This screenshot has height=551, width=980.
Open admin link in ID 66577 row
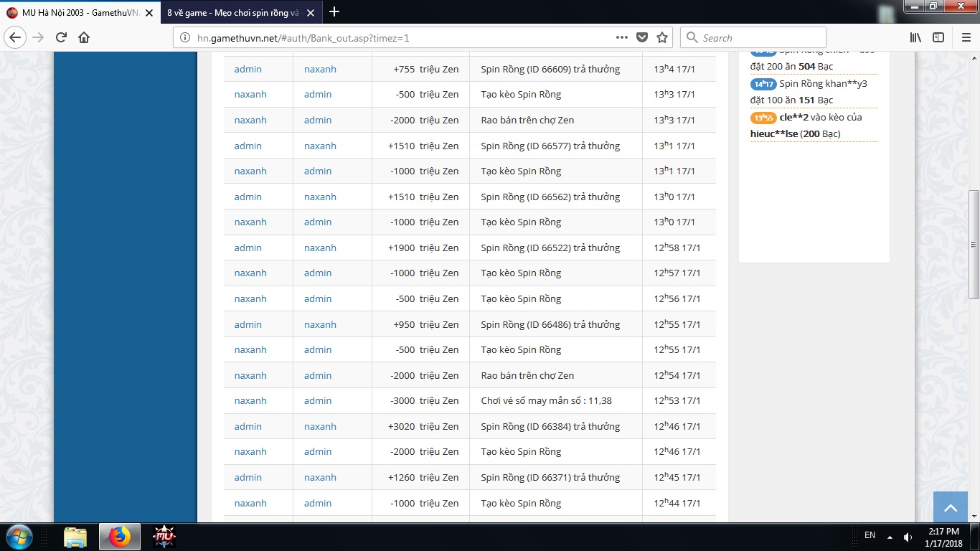click(x=248, y=146)
